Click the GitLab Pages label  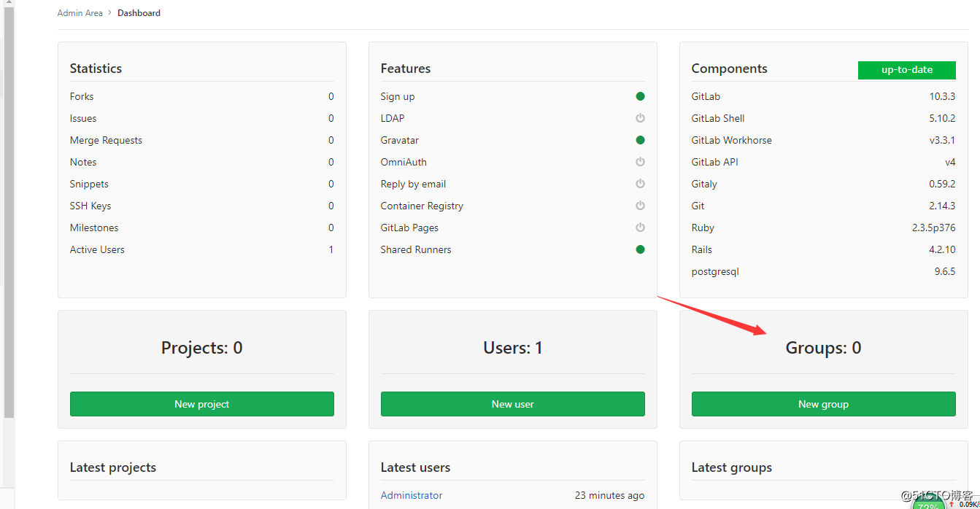pyautogui.click(x=409, y=228)
